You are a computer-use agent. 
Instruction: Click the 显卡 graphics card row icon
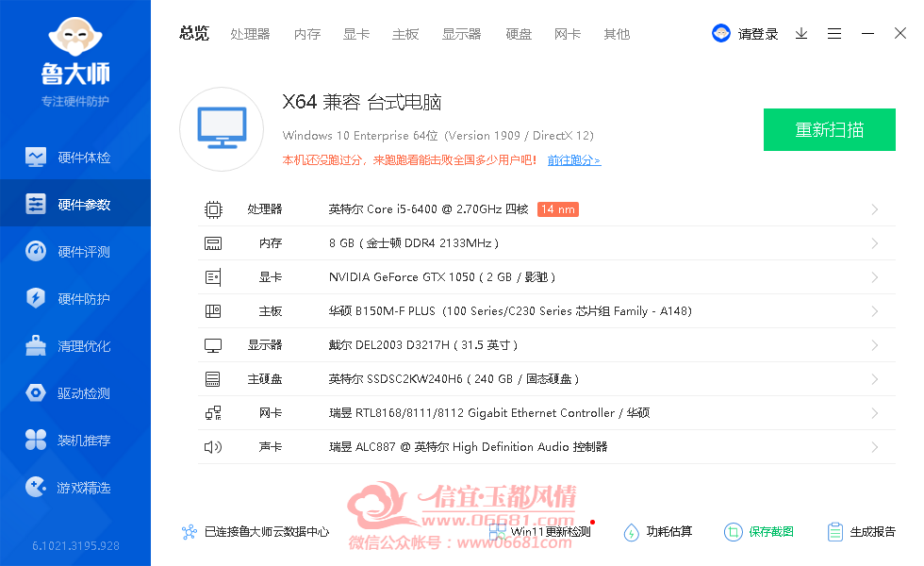213,277
